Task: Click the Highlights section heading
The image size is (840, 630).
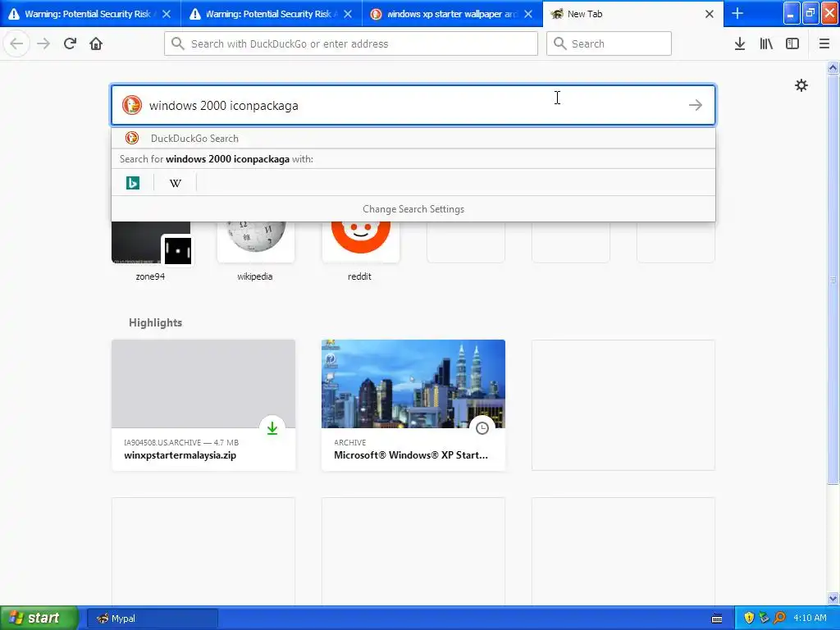Action: pos(155,322)
